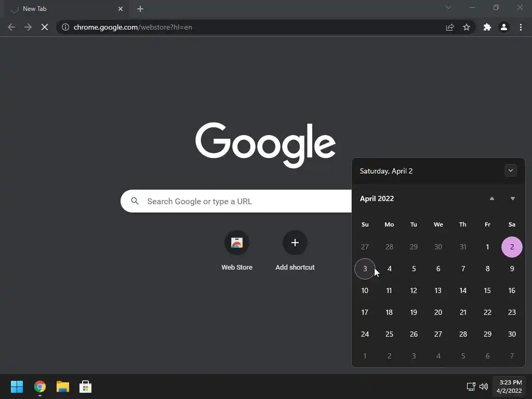This screenshot has width=532, height=399.
Task: Select April 1 in the calendar
Action: (x=487, y=247)
